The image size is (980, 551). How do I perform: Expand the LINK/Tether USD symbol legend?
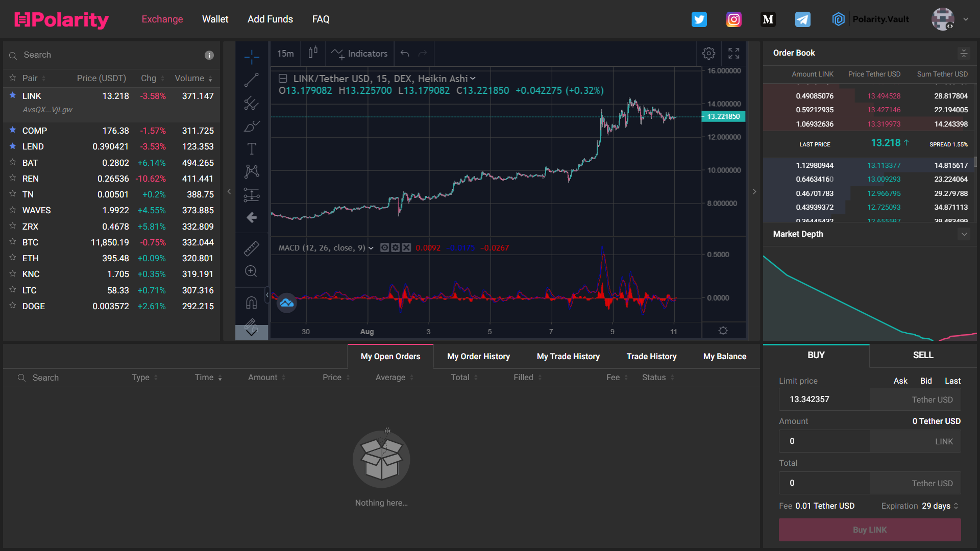coord(473,79)
